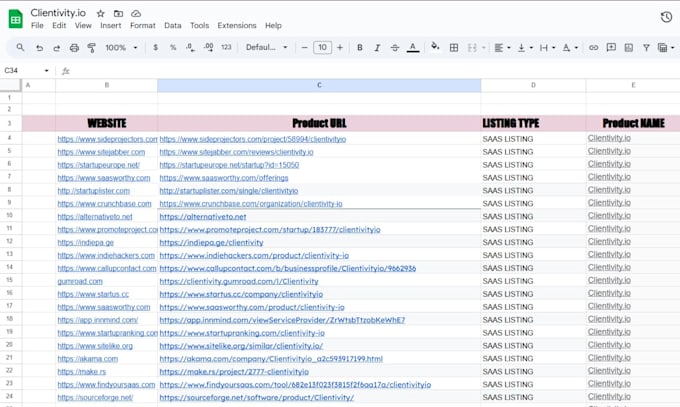The image size is (680, 407).
Task: Increase font size with plus button
Action: 340,47
